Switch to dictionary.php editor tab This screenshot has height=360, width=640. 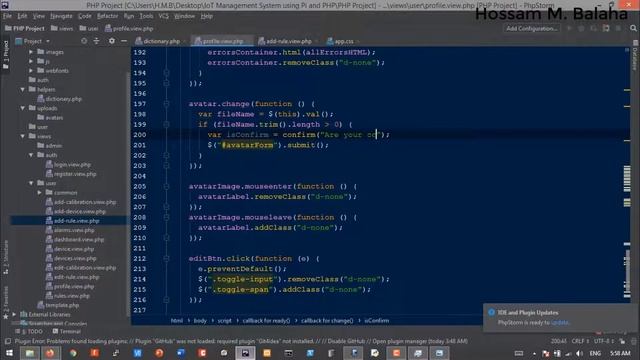click(160, 41)
